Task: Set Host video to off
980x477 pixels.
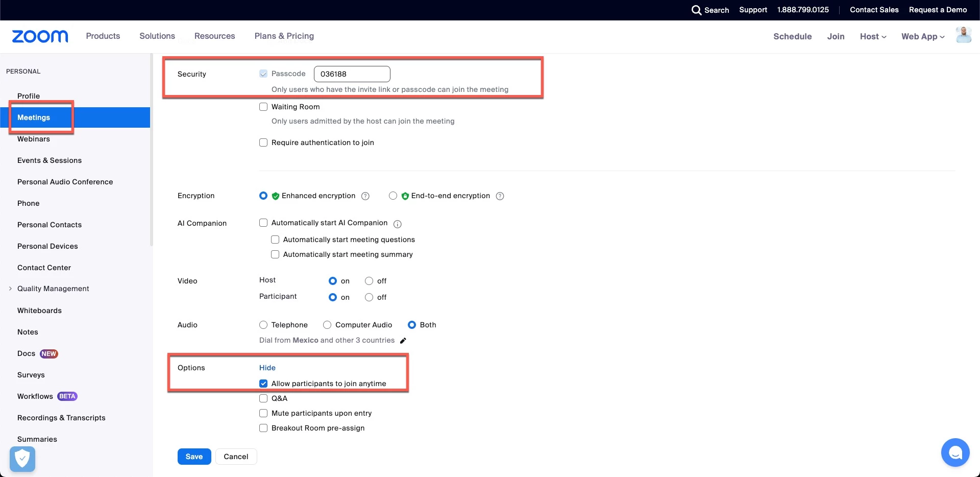Action: pyautogui.click(x=369, y=281)
